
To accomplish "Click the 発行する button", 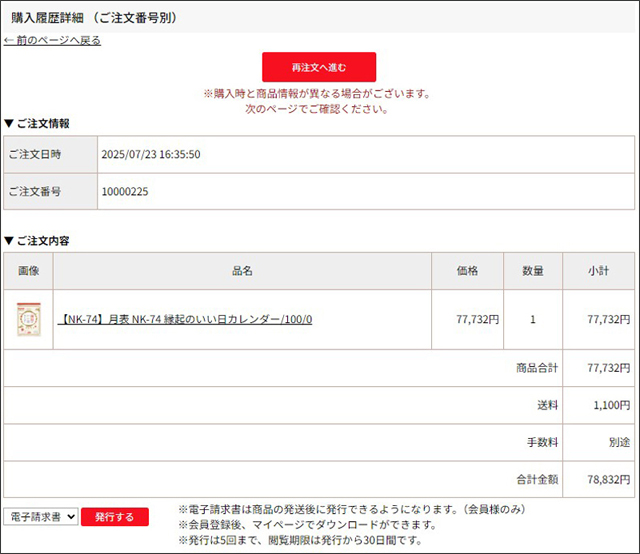I will click(x=115, y=517).
